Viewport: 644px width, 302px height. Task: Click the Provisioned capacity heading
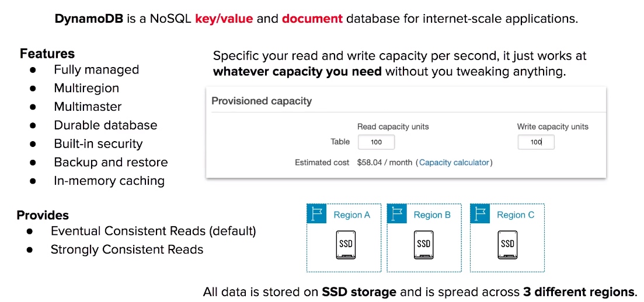click(262, 101)
